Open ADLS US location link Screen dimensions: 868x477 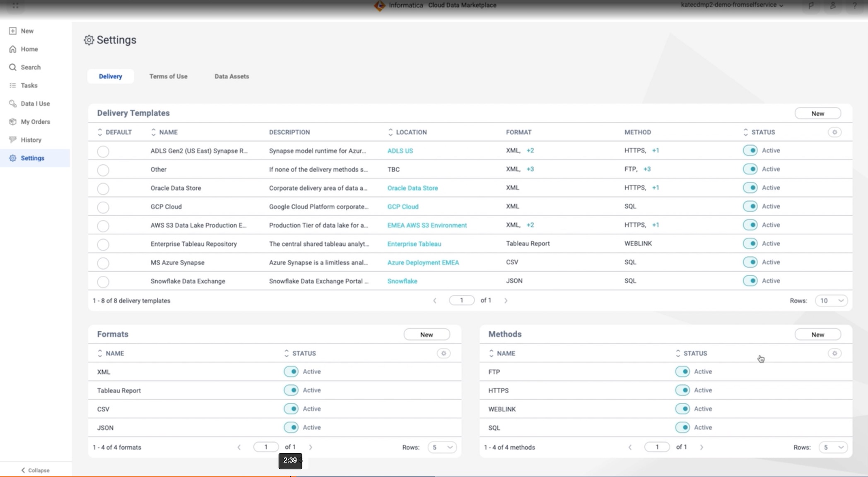[x=400, y=151]
